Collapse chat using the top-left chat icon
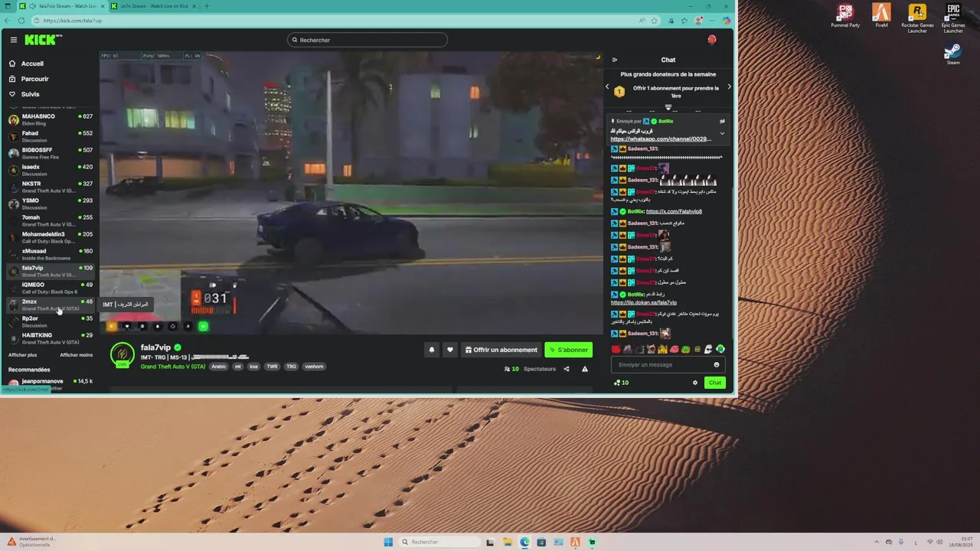This screenshot has width=980, height=551. coord(614,60)
